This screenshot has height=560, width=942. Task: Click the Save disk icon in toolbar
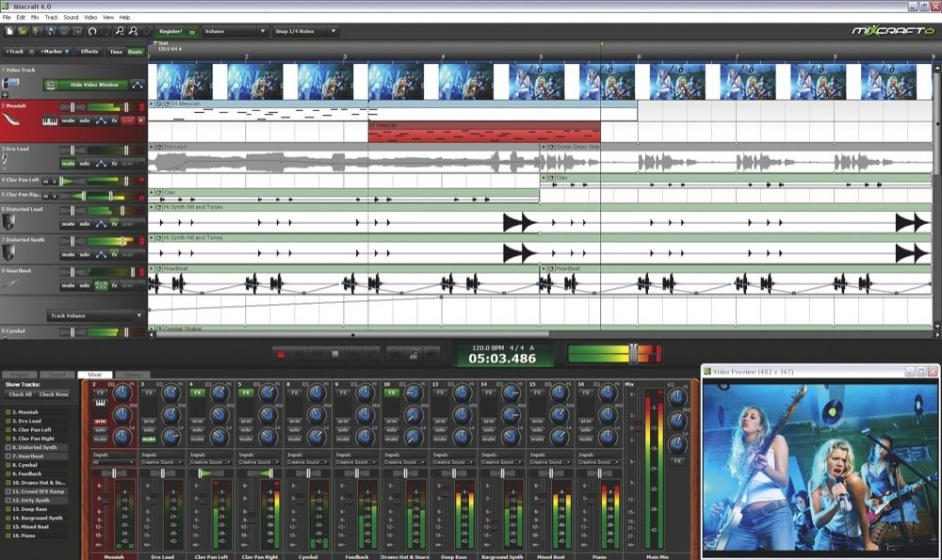51,31
